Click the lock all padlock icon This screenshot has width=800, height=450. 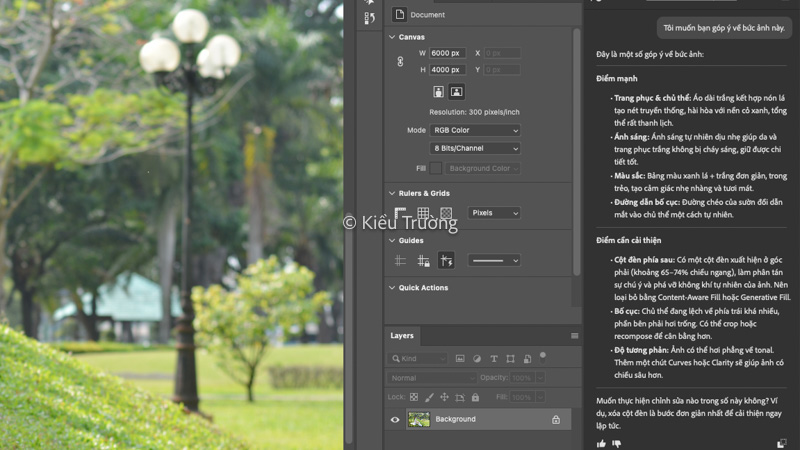click(475, 397)
